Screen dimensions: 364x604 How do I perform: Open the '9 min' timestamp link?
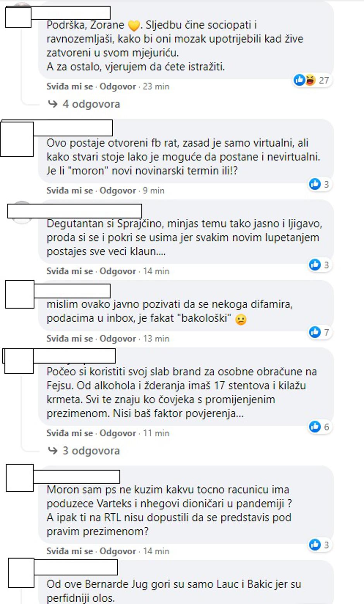(154, 190)
